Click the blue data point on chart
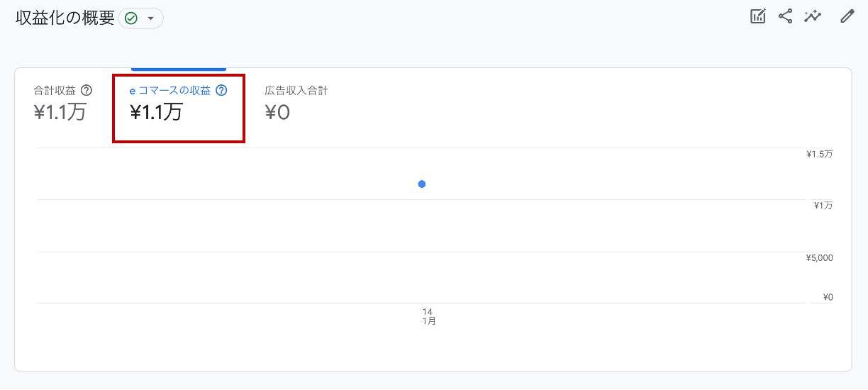The width and height of the screenshot is (868, 390). (422, 184)
